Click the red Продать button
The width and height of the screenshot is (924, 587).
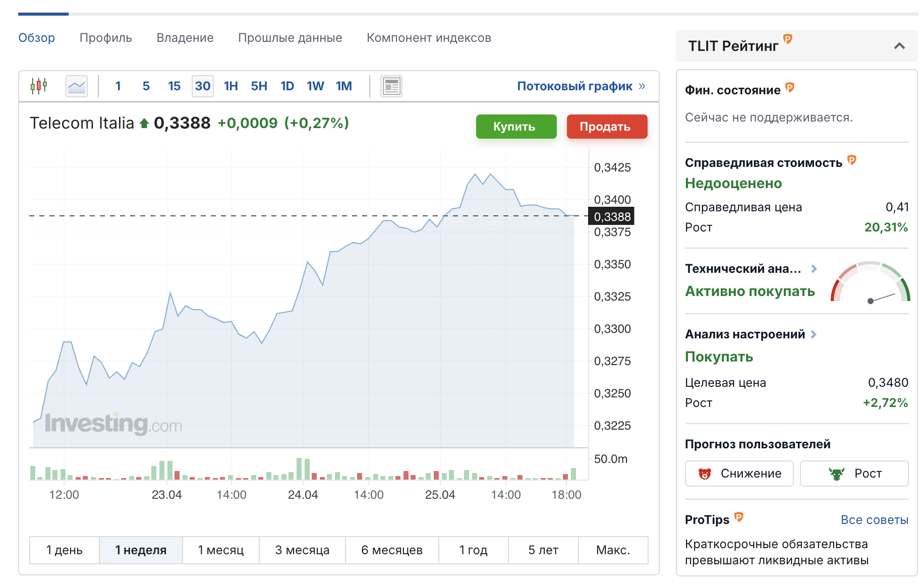click(607, 127)
